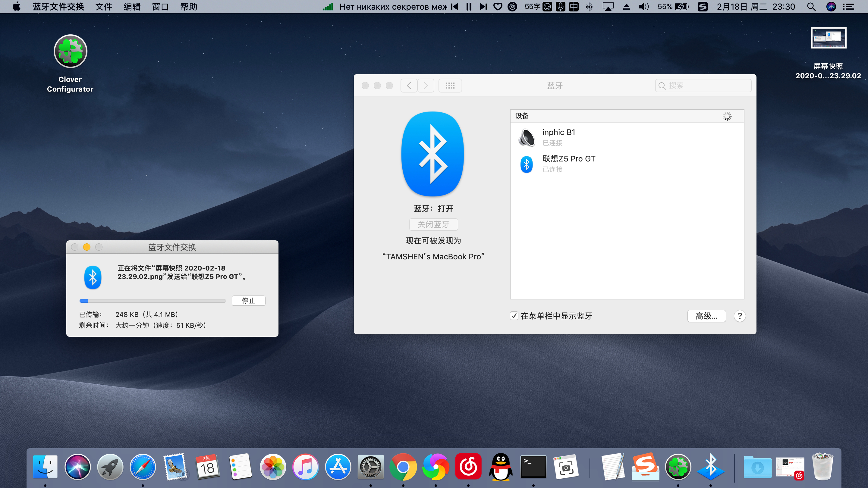The image size is (868, 488).
Task: Open Spotlight search
Action: tap(811, 7)
